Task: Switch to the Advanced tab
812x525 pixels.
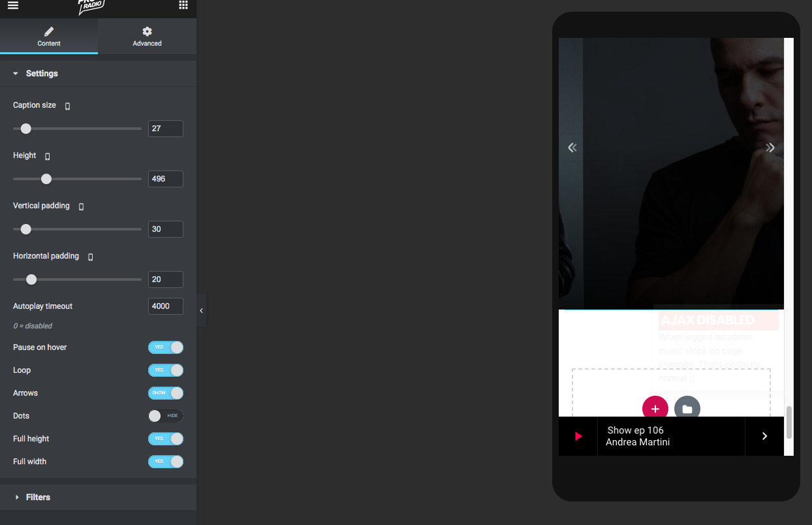Action: point(147,37)
